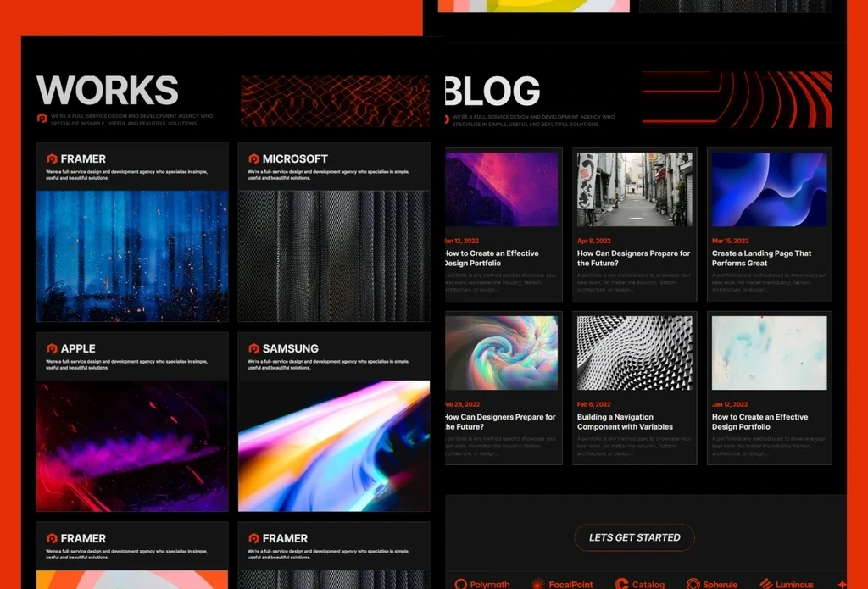Click the FocalPoint brand name
Viewport: 868px width, 589px height.
pyautogui.click(x=570, y=585)
